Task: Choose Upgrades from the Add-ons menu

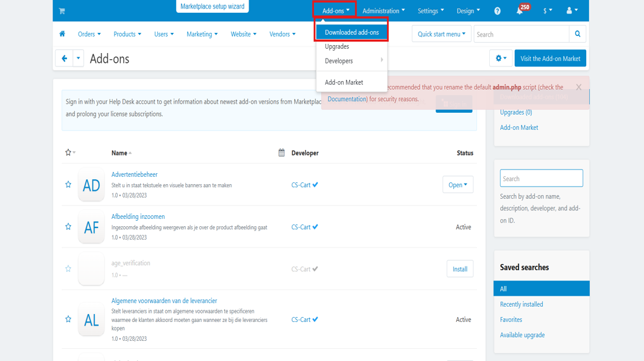Action: coord(337,46)
